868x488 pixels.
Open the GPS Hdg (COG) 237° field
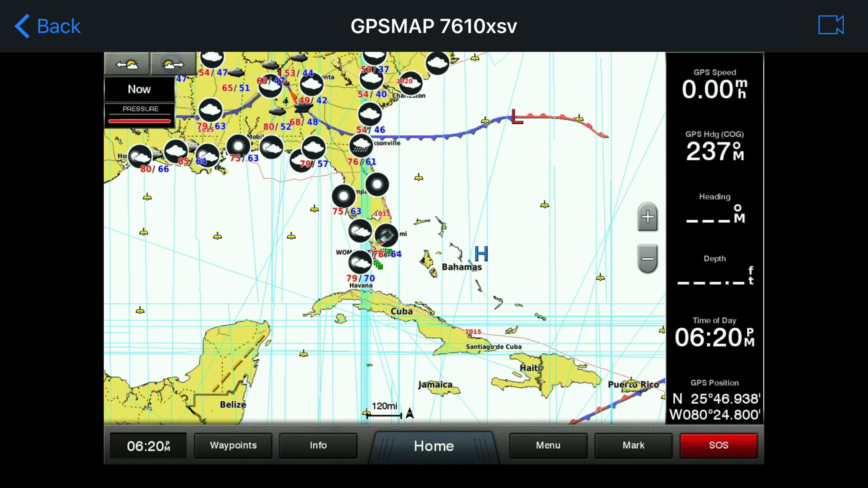tap(715, 146)
